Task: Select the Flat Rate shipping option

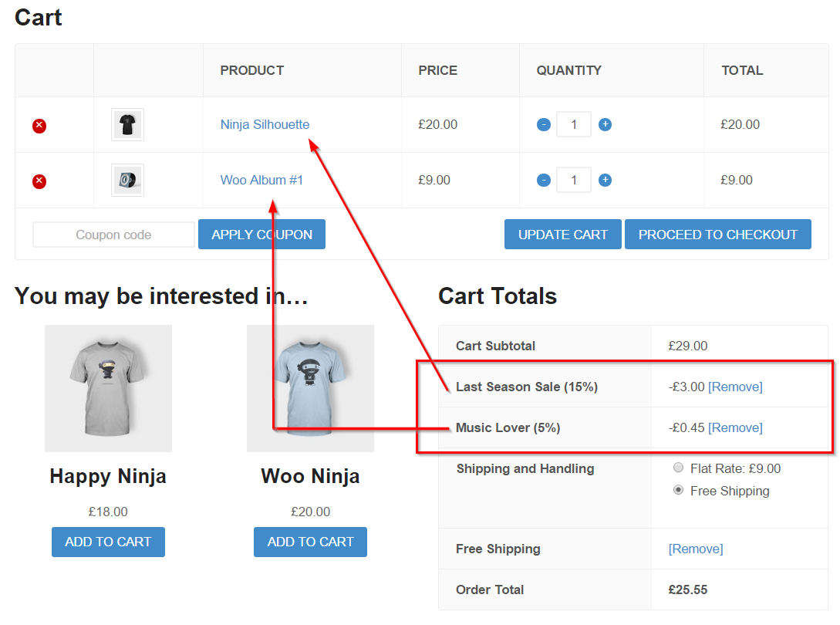Action: [x=678, y=468]
